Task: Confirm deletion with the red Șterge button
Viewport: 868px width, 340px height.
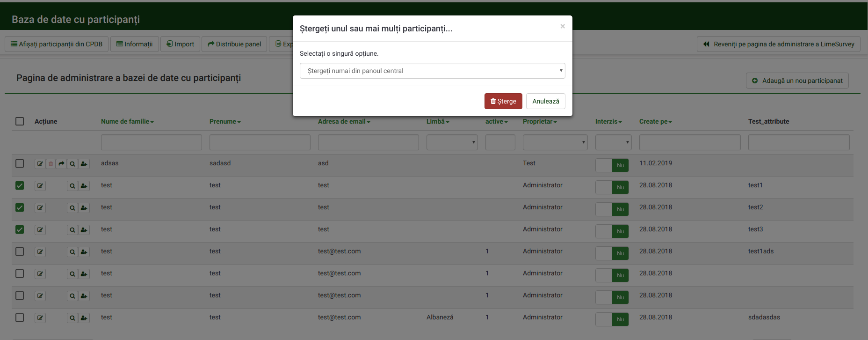Action: [x=503, y=101]
